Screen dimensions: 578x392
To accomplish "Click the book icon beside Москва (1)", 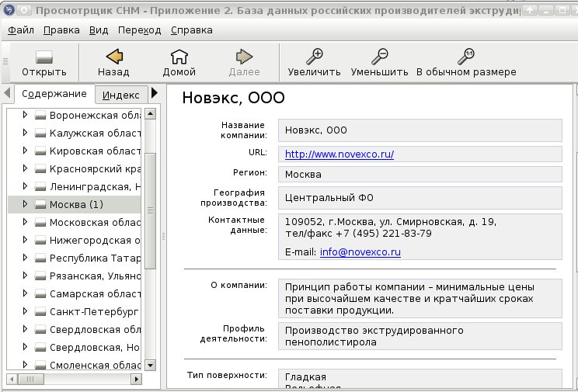I will 40,205.
